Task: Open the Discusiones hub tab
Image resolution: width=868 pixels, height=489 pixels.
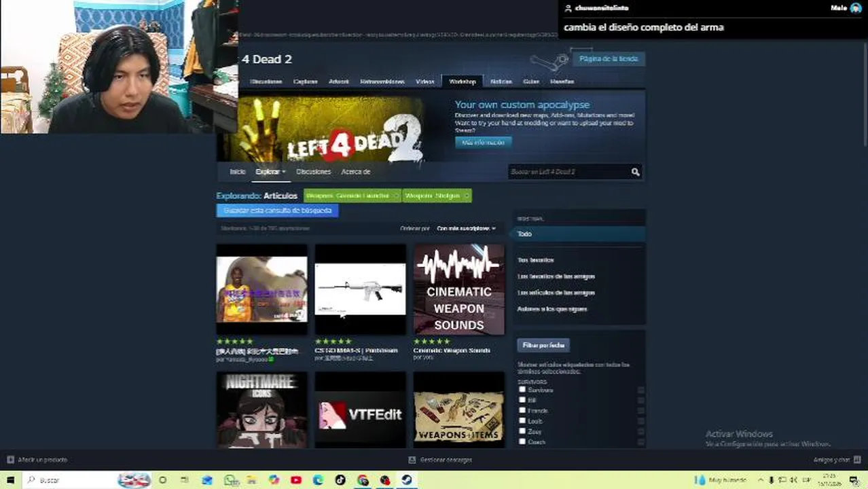Action: click(266, 81)
